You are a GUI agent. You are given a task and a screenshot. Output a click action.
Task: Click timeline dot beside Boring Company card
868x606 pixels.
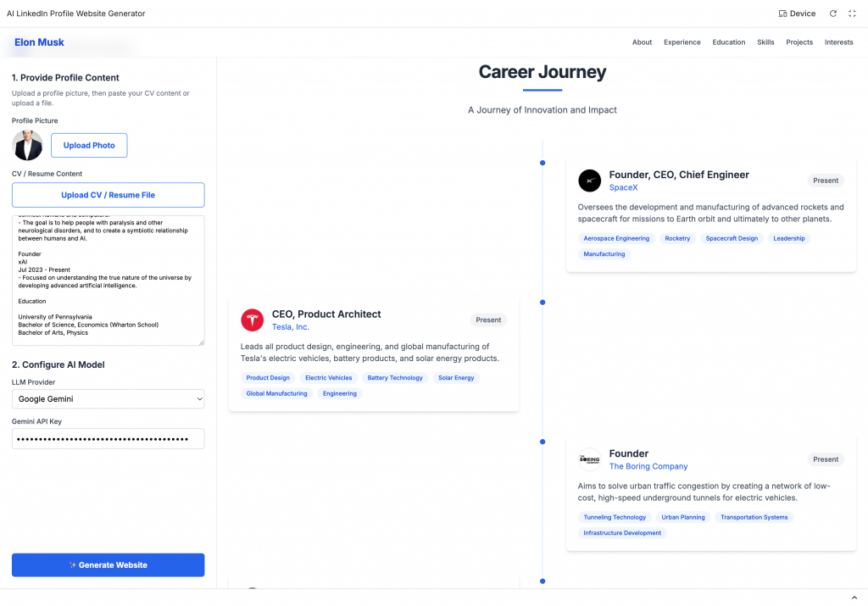point(542,442)
